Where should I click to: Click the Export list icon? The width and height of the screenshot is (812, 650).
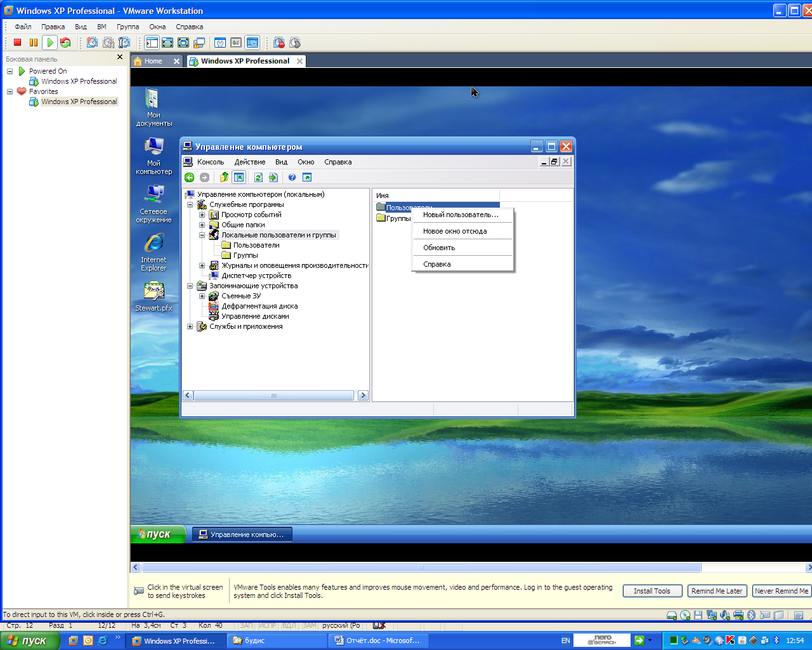[273, 178]
